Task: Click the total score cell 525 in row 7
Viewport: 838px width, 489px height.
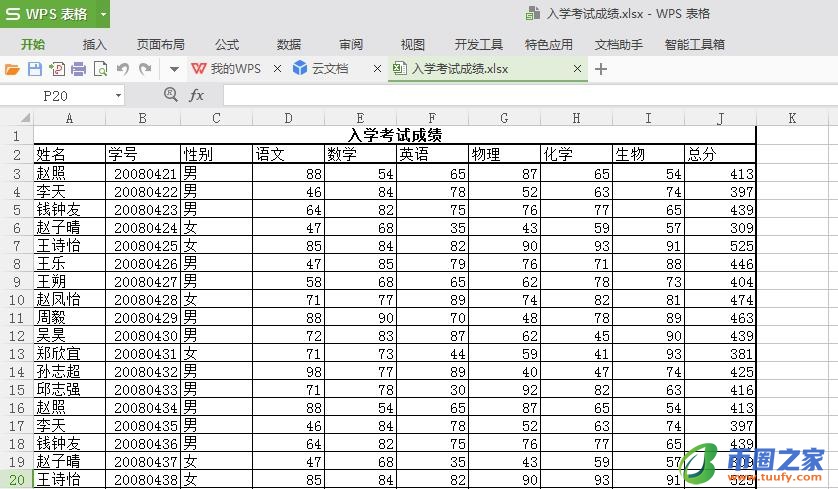Action: 720,245
